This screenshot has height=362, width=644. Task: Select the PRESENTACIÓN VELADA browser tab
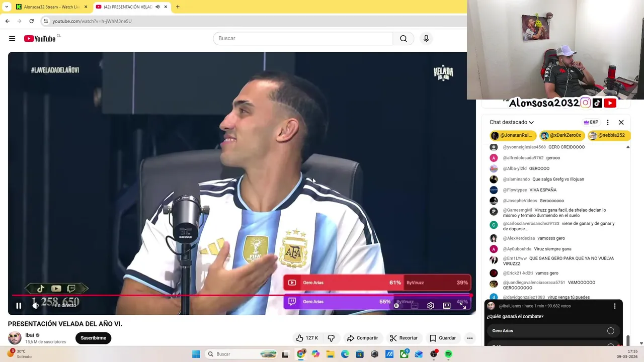tap(128, 7)
